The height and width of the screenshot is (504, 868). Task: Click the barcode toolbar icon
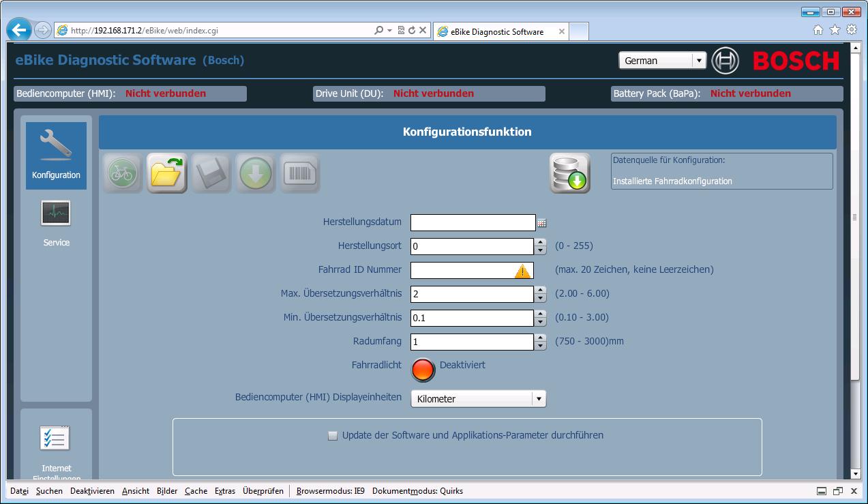(x=300, y=173)
